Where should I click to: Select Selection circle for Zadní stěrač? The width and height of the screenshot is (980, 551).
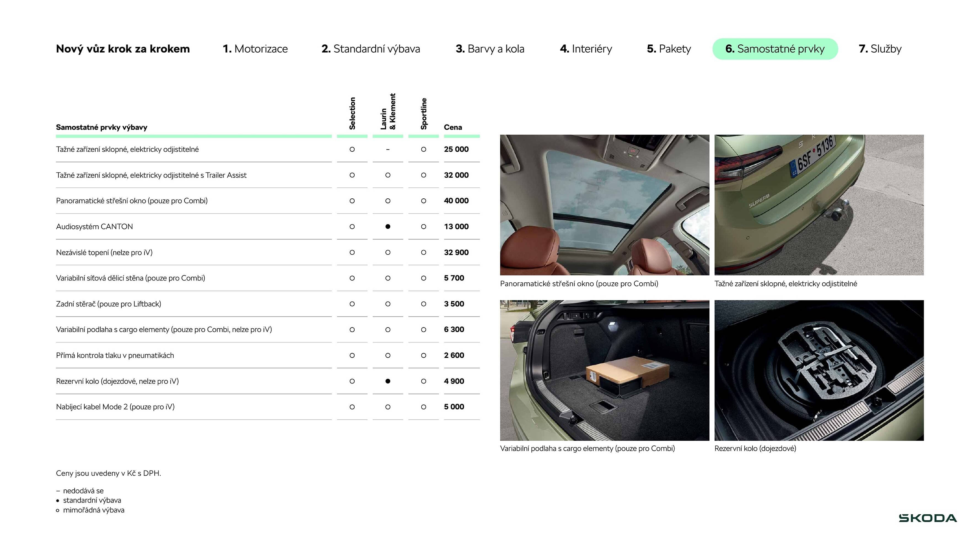coord(352,304)
